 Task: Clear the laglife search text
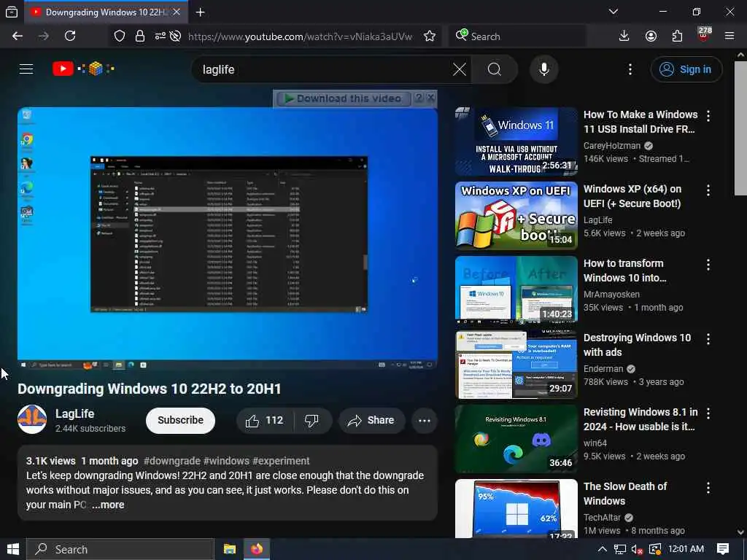coord(460,69)
